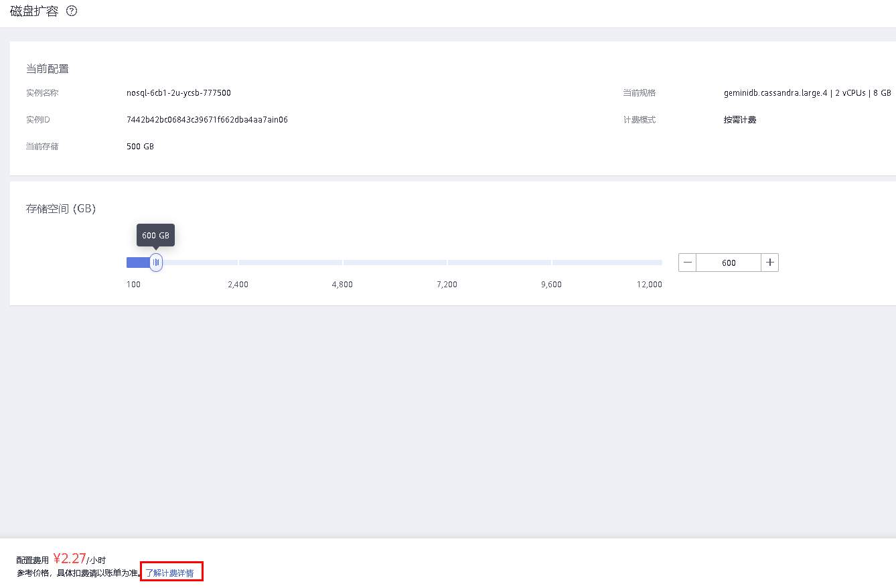Click the 100 mark label under slider

click(133, 285)
